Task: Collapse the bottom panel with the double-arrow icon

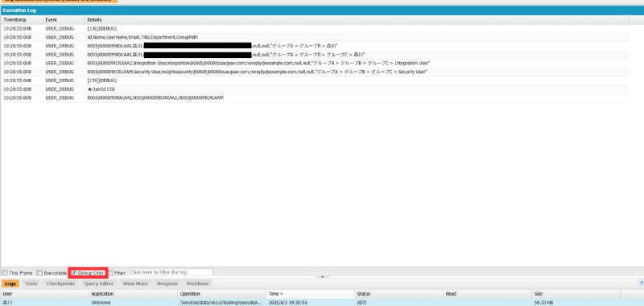Action: click(x=641, y=283)
